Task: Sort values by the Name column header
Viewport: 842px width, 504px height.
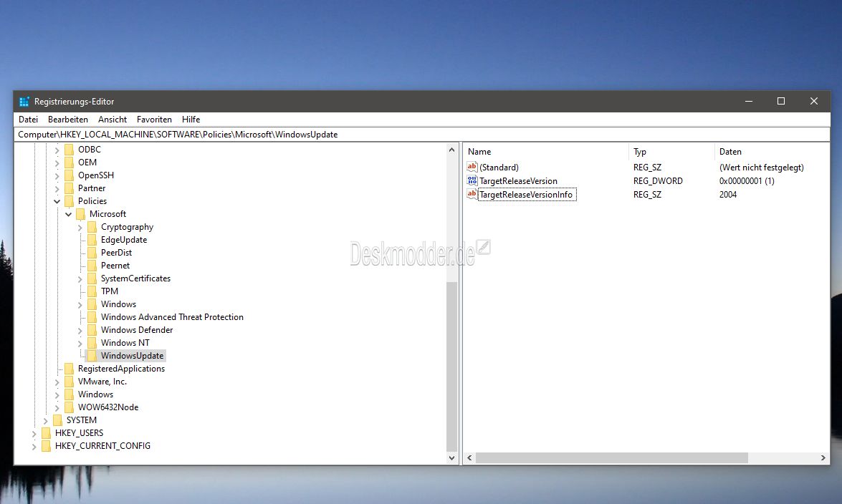Action: click(x=545, y=152)
